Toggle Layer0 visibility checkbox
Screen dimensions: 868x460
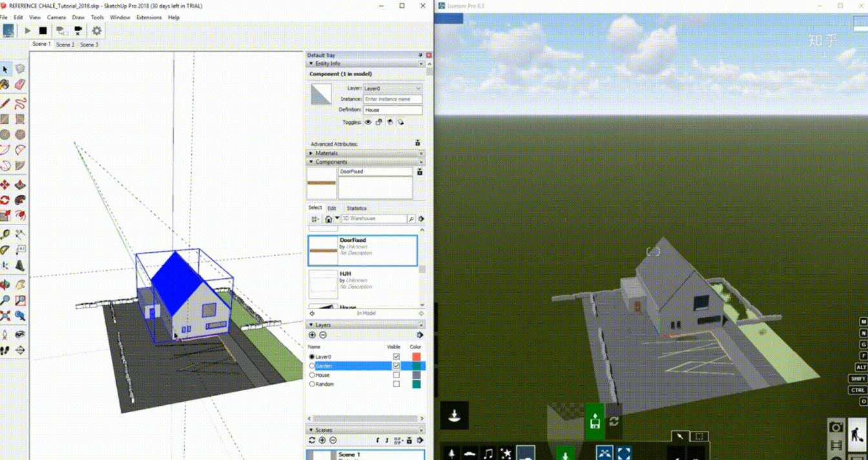(397, 357)
